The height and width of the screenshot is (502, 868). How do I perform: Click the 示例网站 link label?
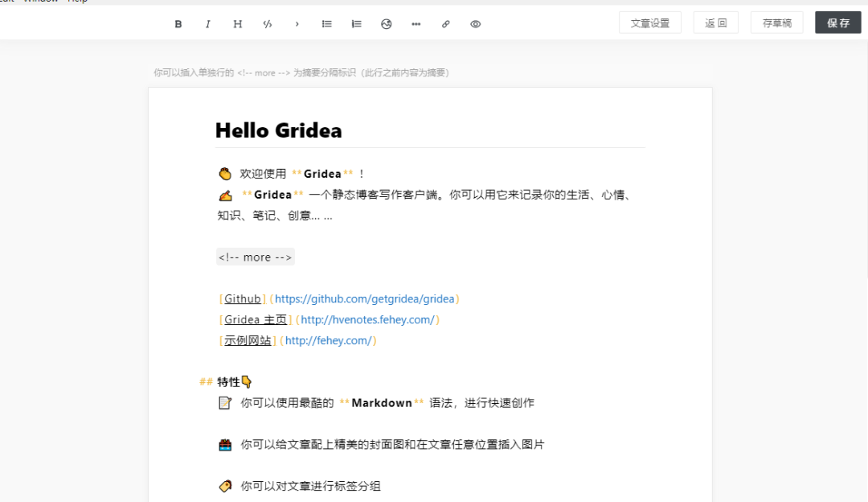[248, 341]
